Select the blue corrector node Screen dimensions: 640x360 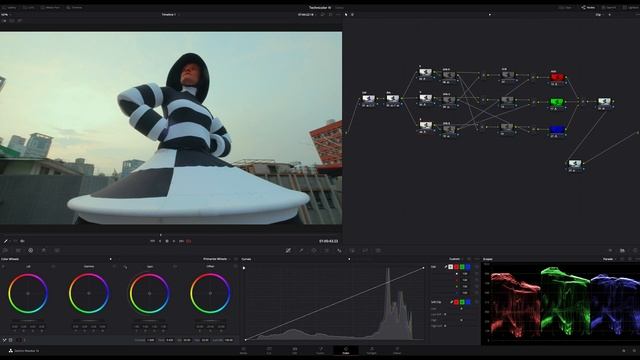557,130
